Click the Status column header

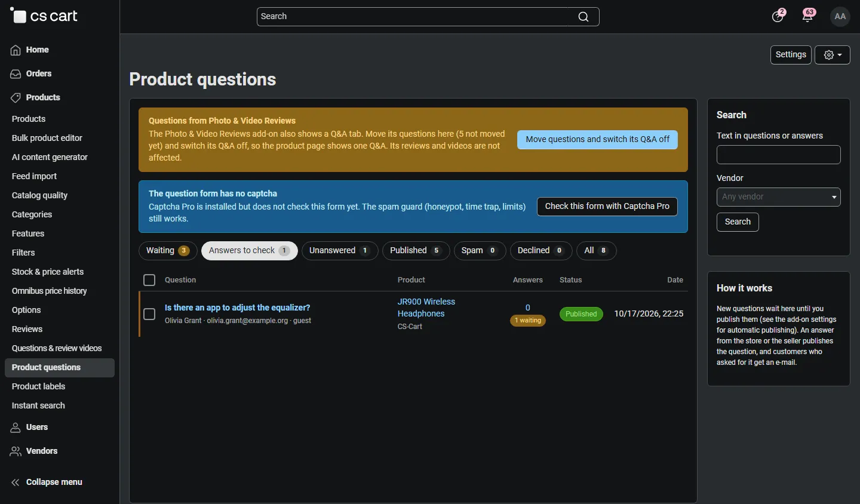click(x=570, y=280)
